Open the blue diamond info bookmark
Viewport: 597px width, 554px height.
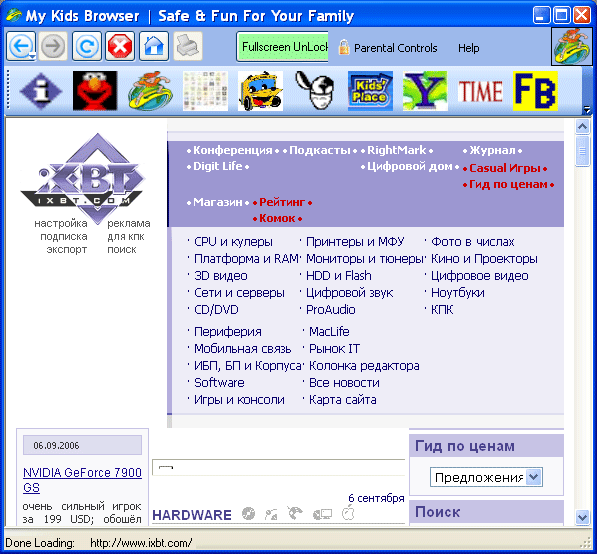(41, 91)
